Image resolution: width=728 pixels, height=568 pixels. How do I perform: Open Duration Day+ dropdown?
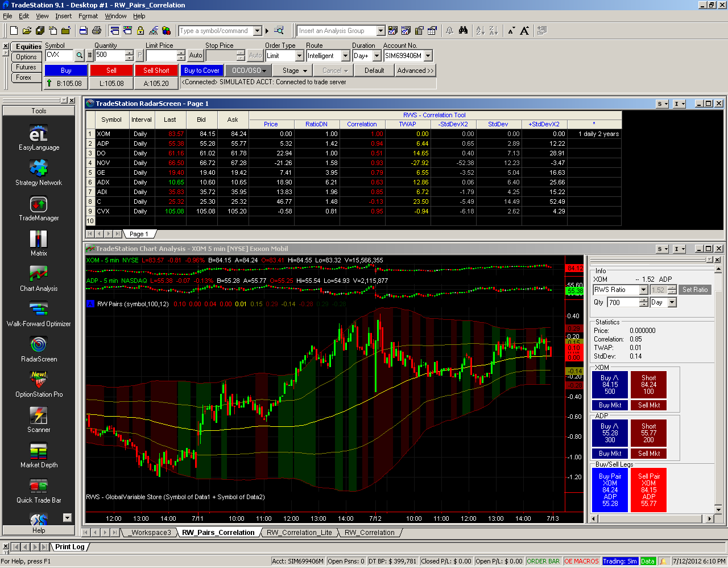click(377, 56)
